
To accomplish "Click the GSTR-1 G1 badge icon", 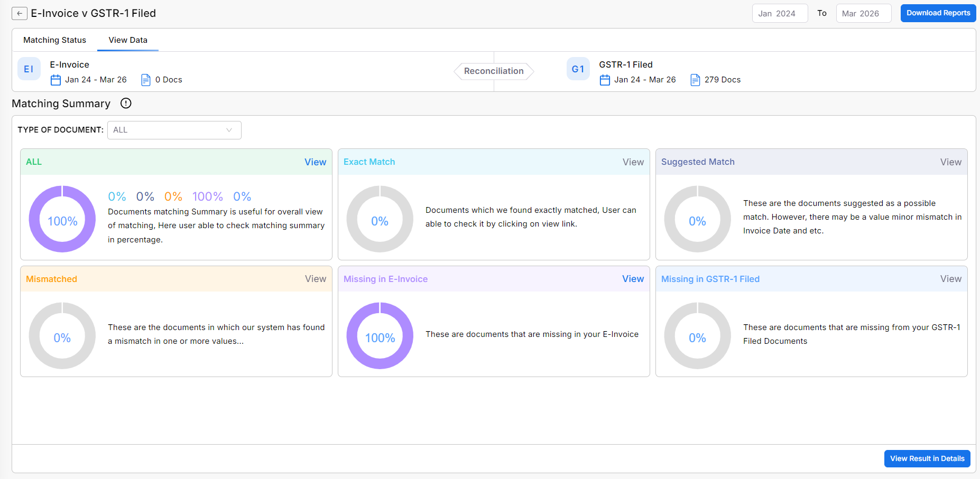I will [578, 69].
